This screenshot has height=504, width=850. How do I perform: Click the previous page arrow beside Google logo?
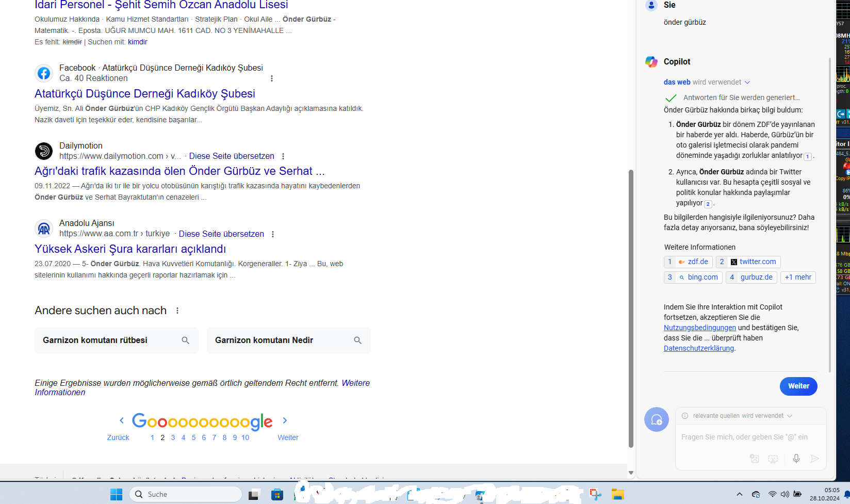click(122, 420)
